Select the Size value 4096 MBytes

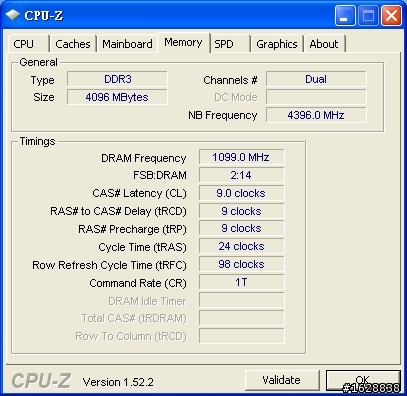(117, 97)
